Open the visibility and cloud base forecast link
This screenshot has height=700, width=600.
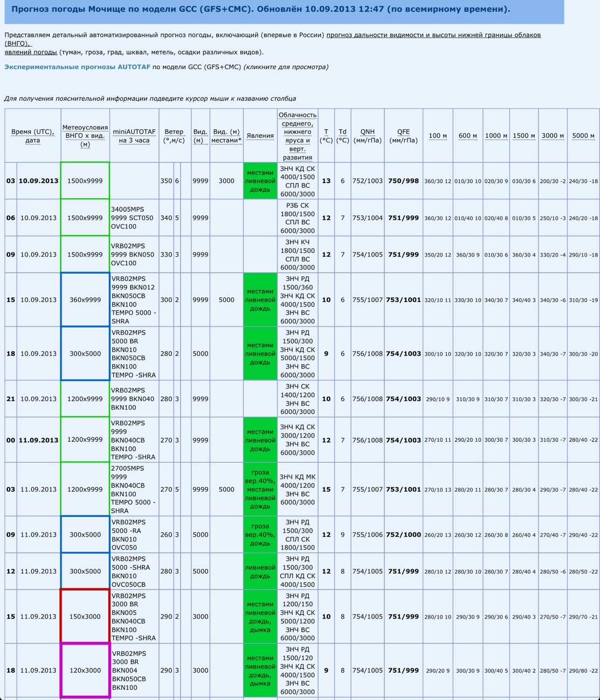pyautogui.click(x=433, y=35)
